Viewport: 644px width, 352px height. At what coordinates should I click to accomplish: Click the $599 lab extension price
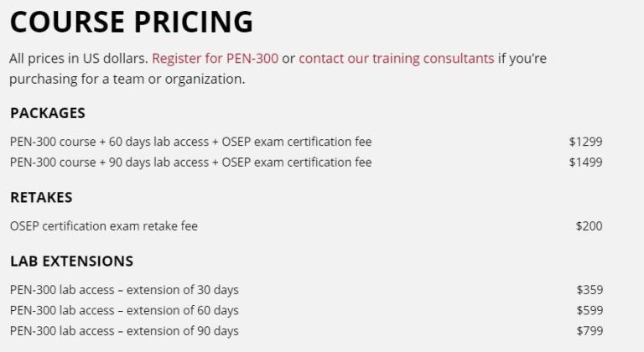589,311
